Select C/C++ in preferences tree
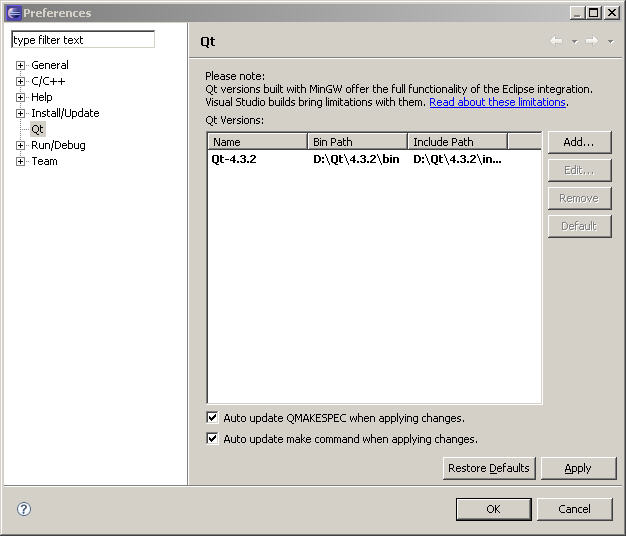The width and height of the screenshot is (626, 536). coord(48,81)
